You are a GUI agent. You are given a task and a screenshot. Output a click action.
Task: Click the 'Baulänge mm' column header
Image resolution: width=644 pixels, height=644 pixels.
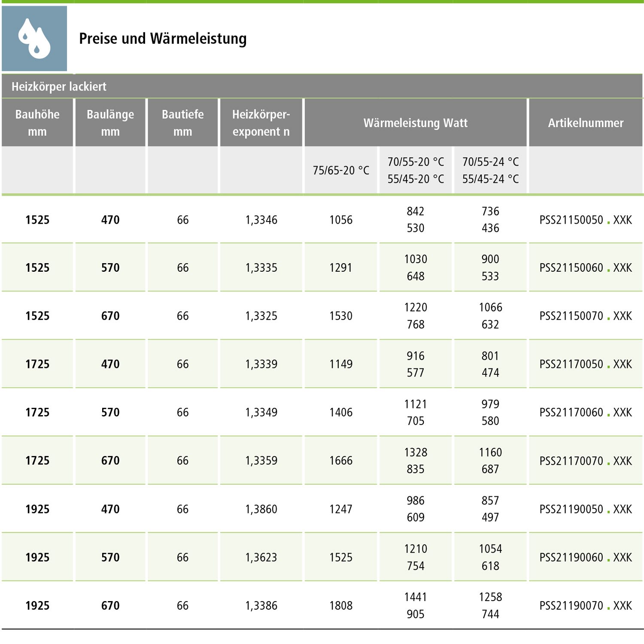point(110,123)
